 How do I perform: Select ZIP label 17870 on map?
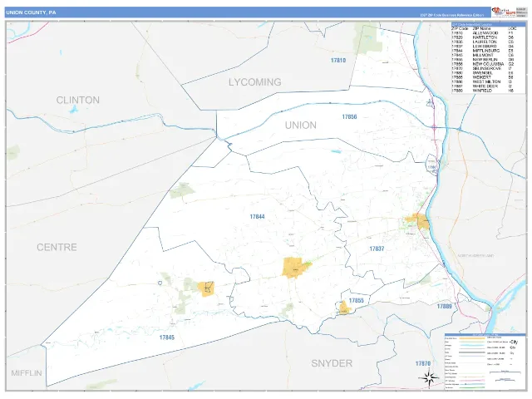point(423,363)
